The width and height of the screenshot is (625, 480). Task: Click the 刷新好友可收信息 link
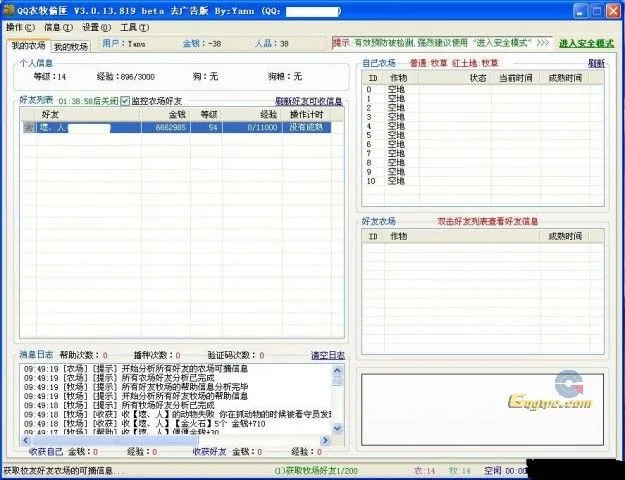pos(309,101)
